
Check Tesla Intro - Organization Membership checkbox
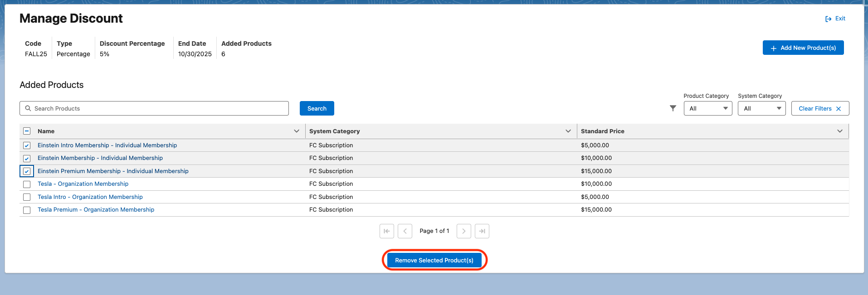point(27,197)
